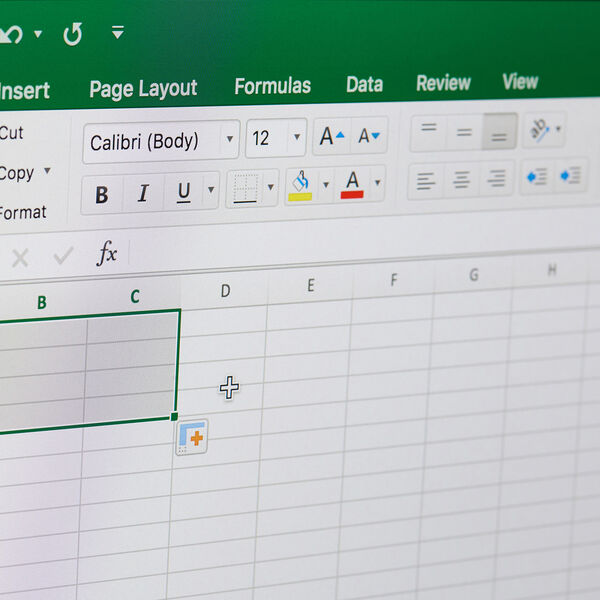Click the Decrease Indent icon
The height and width of the screenshot is (600, 600).
click(x=536, y=177)
